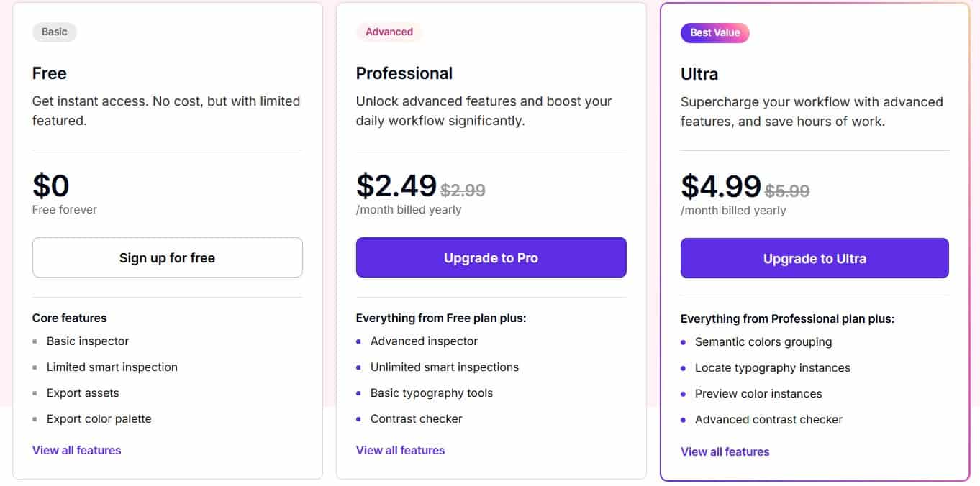Click the Upgrade to Ultra button

click(814, 258)
